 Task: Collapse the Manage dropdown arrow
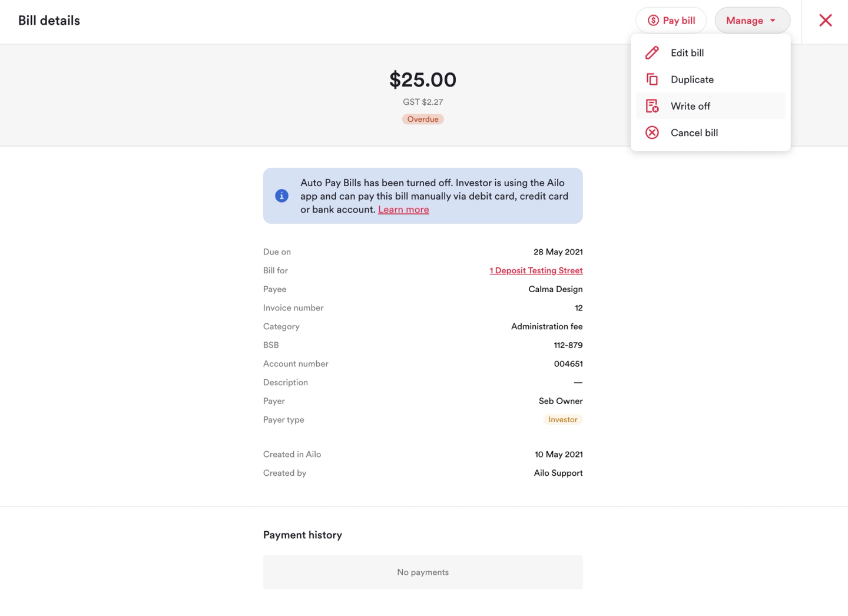(x=773, y=21)
